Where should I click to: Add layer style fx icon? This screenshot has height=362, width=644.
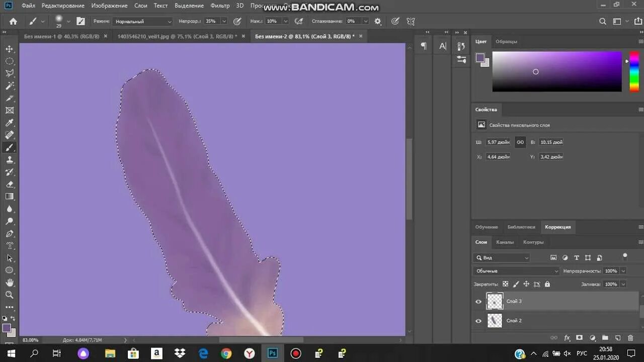pos(567,338)
